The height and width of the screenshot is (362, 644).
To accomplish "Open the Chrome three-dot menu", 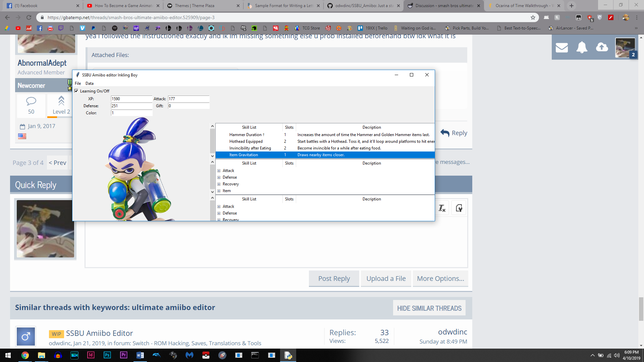I will pyautogui.click(x=637, y=17).
